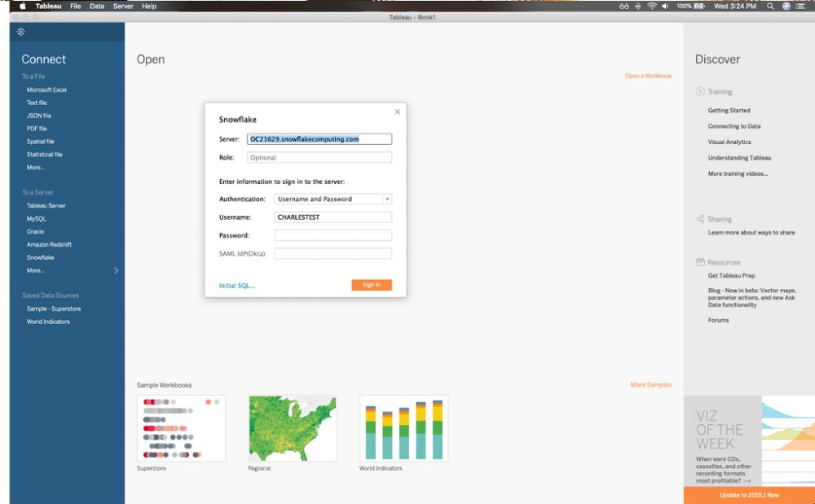The height and width of the screenshot is (504, 815).
Task: Connect to a Spatial file
Action: pos(41,142)
